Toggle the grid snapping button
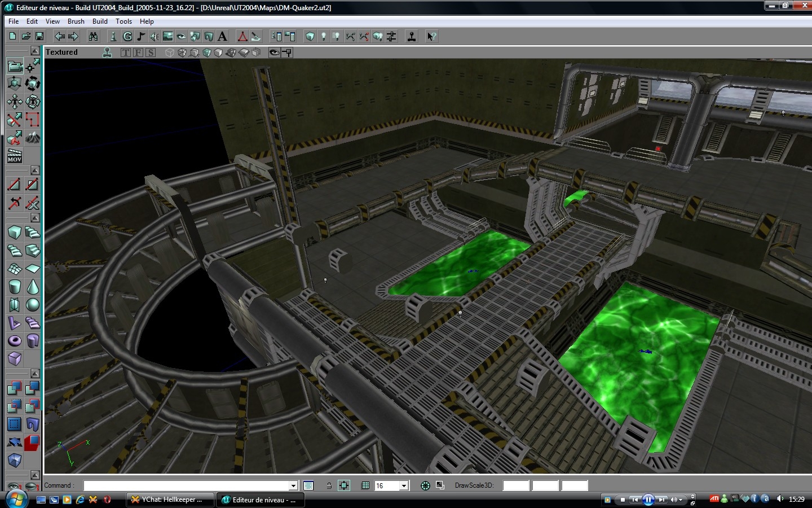The image size is (812, 508). coord(365,485)
